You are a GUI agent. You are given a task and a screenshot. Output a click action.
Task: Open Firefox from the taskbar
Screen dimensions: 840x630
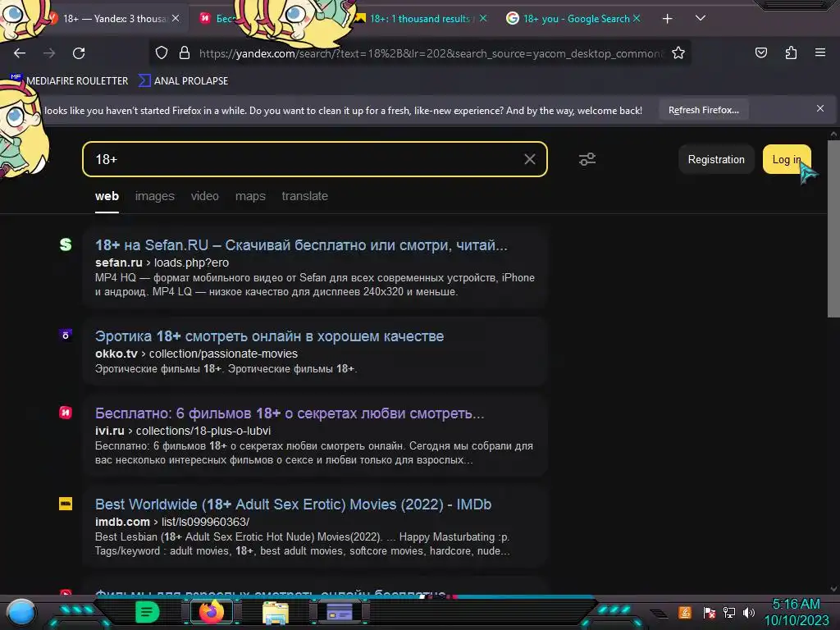click(211, 612)
